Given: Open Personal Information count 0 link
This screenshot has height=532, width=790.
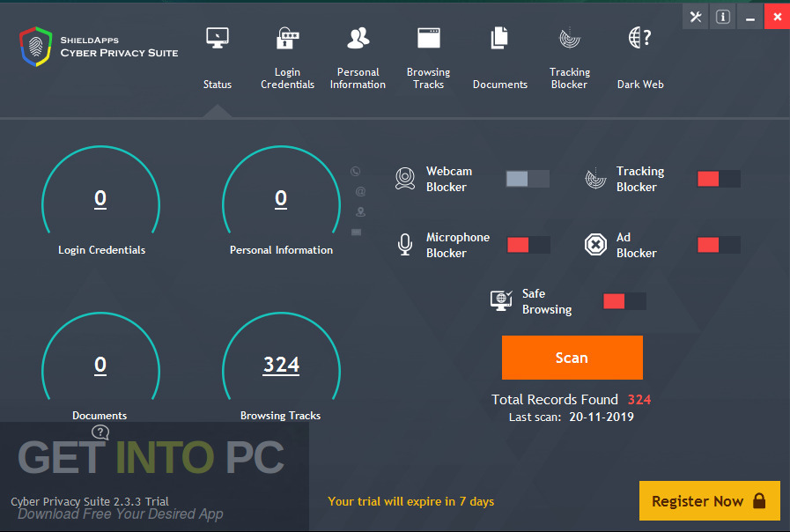Looking at the screenshot, I should click(x=281, y=199).
